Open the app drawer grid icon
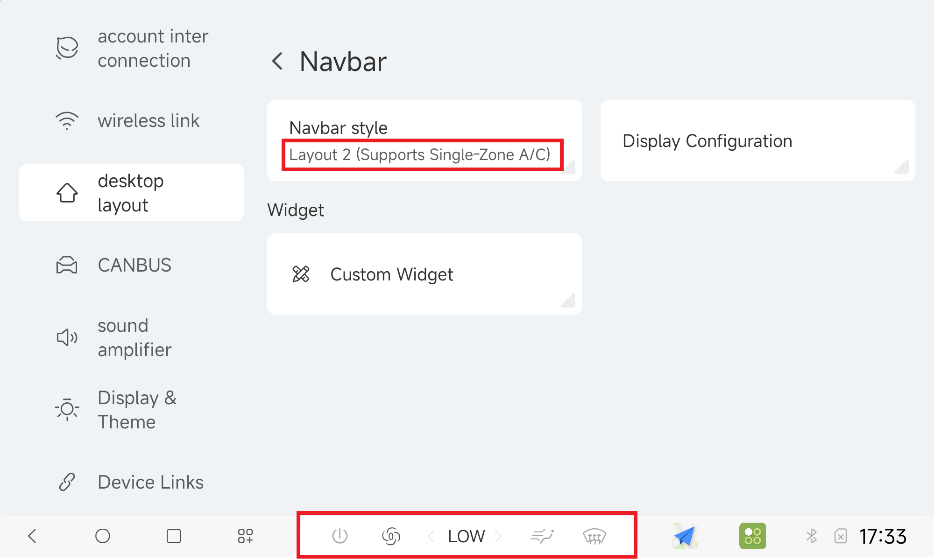The height and width of the screenshot is (560, 934). 245,536
